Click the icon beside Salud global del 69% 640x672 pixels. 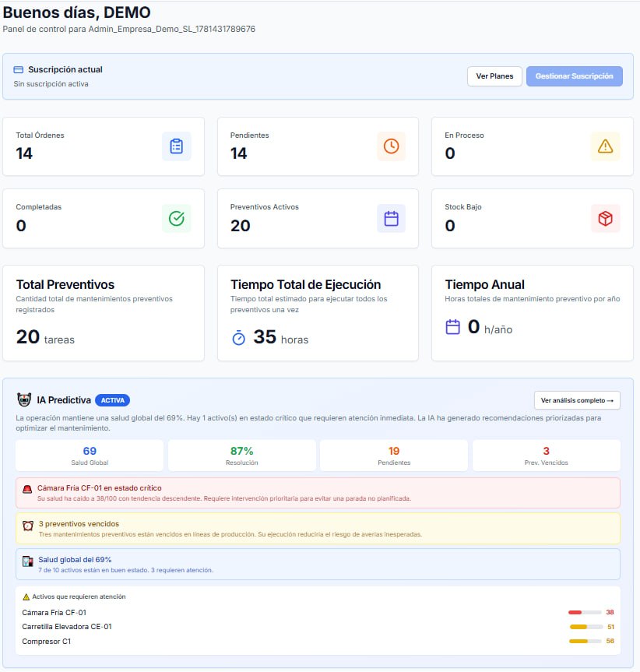(x=28, y=561)
